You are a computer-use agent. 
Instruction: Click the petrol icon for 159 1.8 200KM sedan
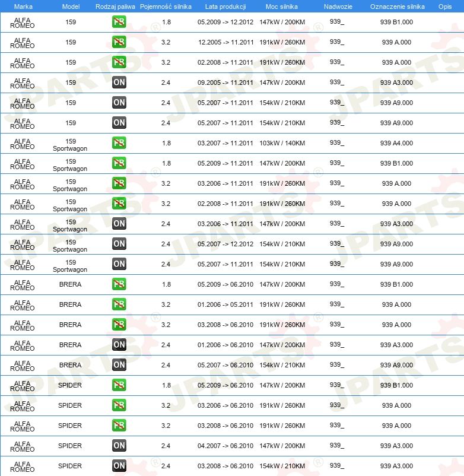(119, 22)
